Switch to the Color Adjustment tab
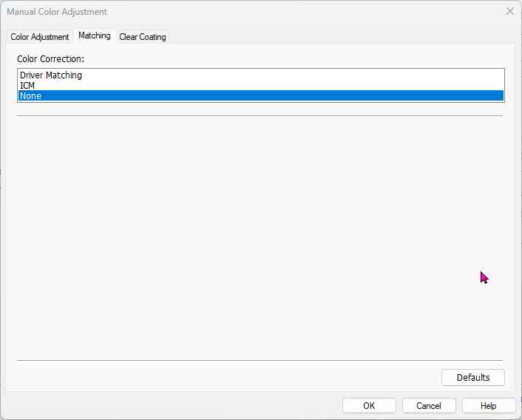 coord(40,37)
